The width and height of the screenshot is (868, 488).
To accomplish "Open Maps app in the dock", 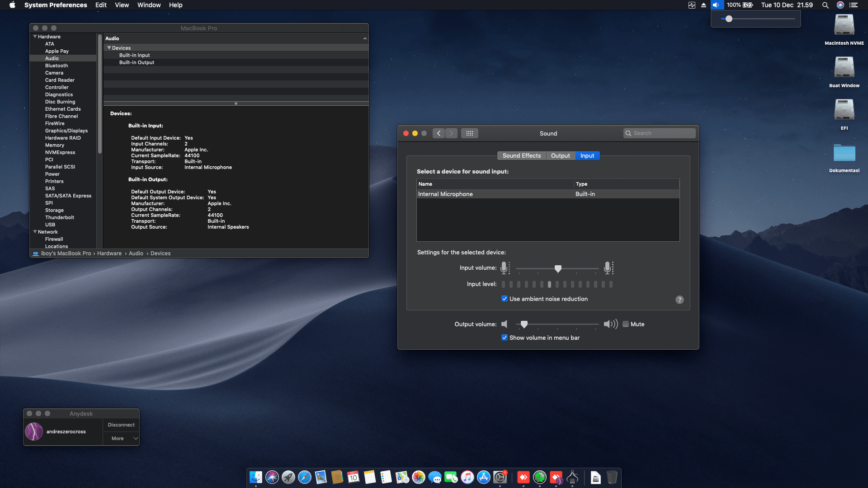I will (x=402, y=477).
